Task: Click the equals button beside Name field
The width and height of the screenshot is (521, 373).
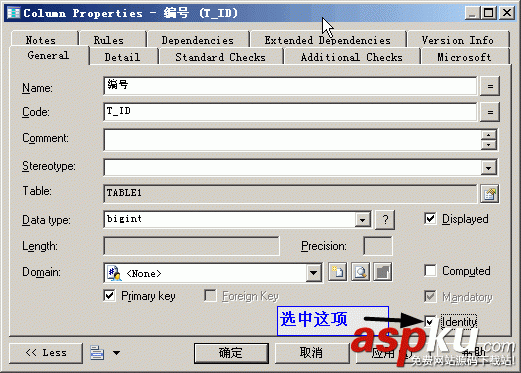Action: [x=490, y=86]
